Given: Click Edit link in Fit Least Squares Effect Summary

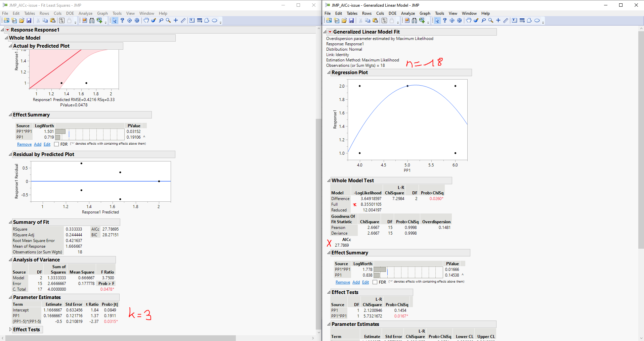Looking at the screenshot, I should [x=47, y=144].
